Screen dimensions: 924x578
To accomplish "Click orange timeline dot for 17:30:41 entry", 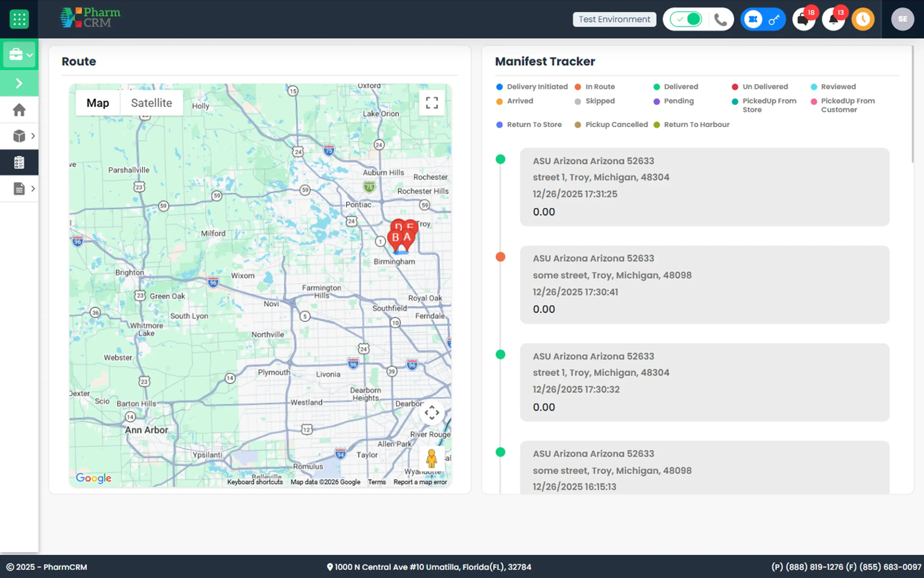I will click(500, 257).
